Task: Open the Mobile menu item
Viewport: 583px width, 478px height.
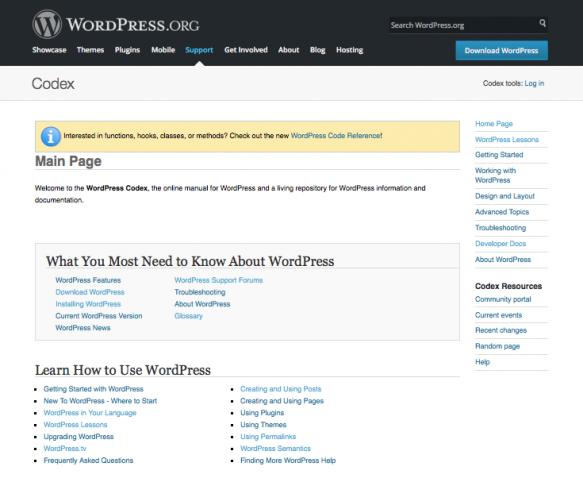Action: (x=163, y=50)
